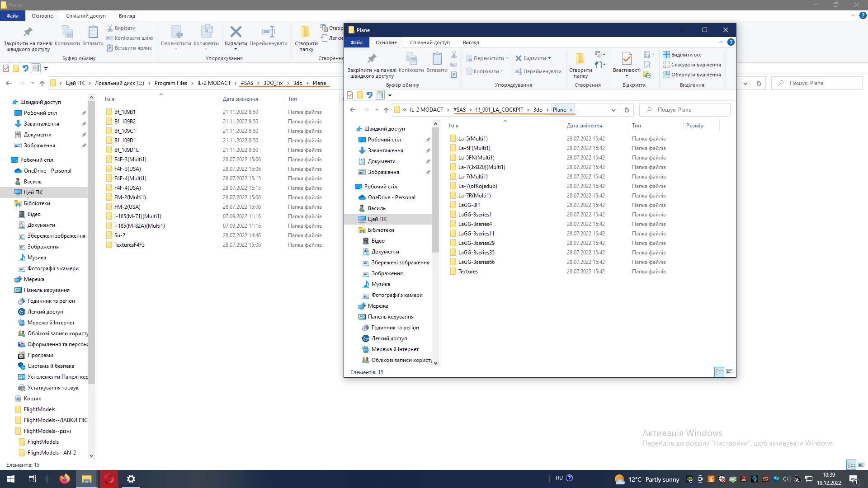Open the Вигляд tab in front window

coord(471,42)
